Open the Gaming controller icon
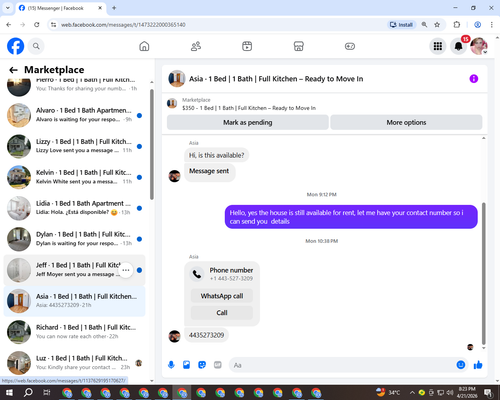 [x=350, y=46]
